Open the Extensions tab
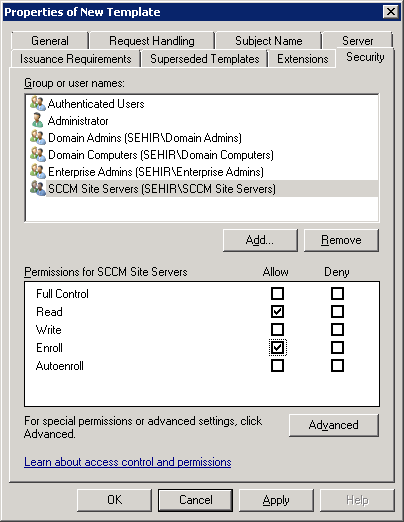 click(x=303, y=59)
